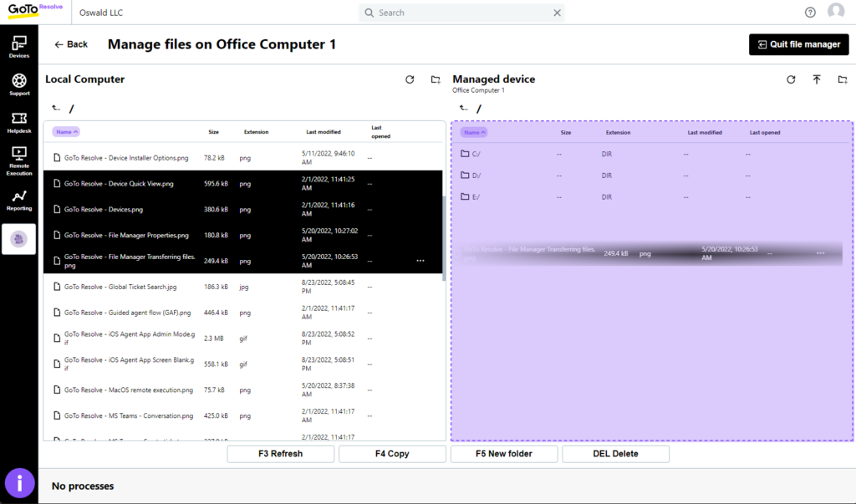Image resolution: width=856 pixels, height=504 pixels.
Task: Create a new folder on Local Computer
Action: pos(436,79)
